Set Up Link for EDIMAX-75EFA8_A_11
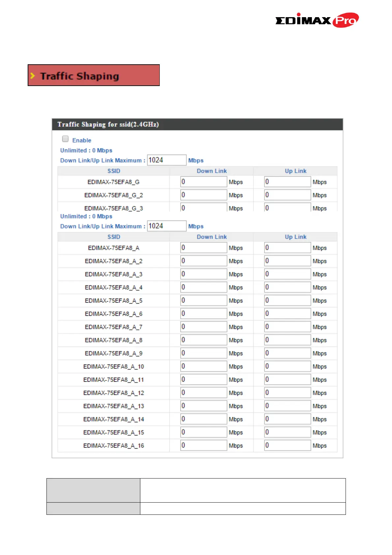 [288, 380]
